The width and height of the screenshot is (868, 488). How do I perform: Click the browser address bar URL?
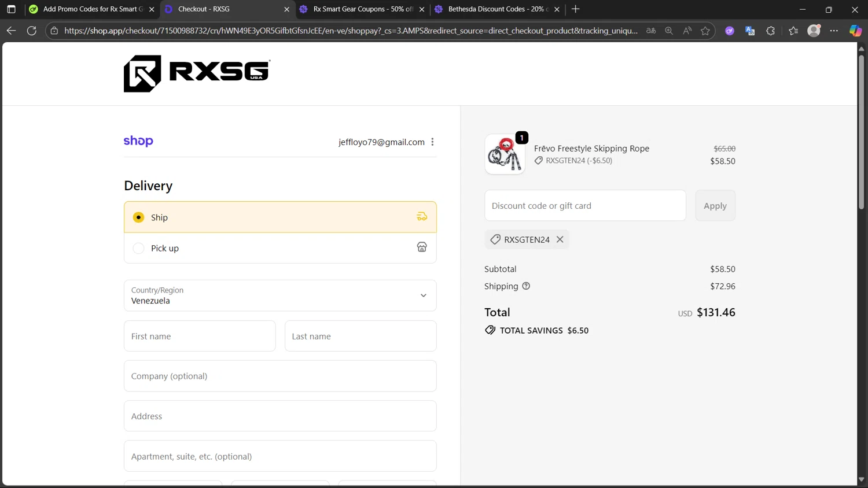(x=351, y=31)
